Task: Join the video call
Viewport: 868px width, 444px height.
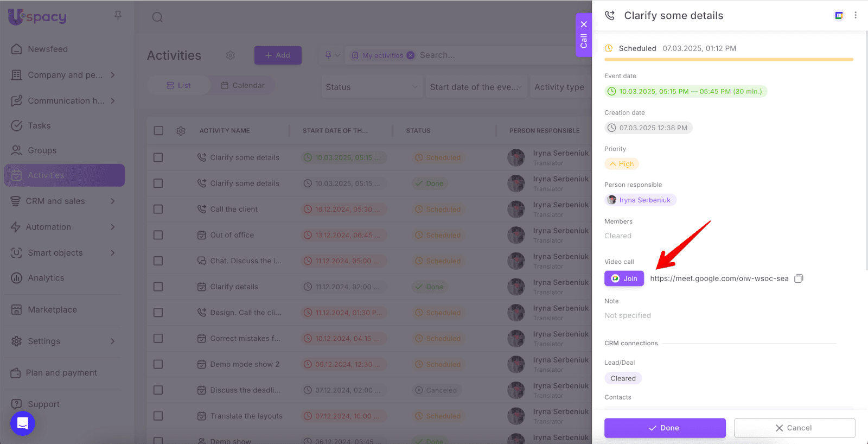Action: coord(624,278)
